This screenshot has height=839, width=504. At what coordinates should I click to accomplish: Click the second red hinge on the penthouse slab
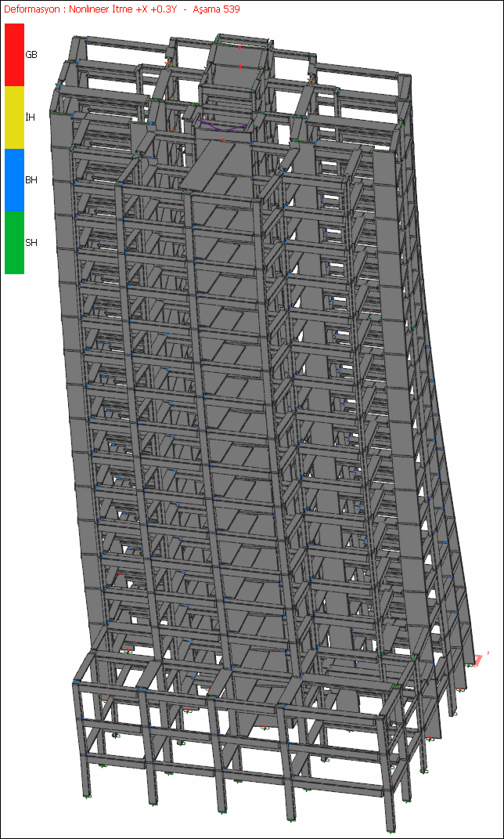click(x=240, y=67)
